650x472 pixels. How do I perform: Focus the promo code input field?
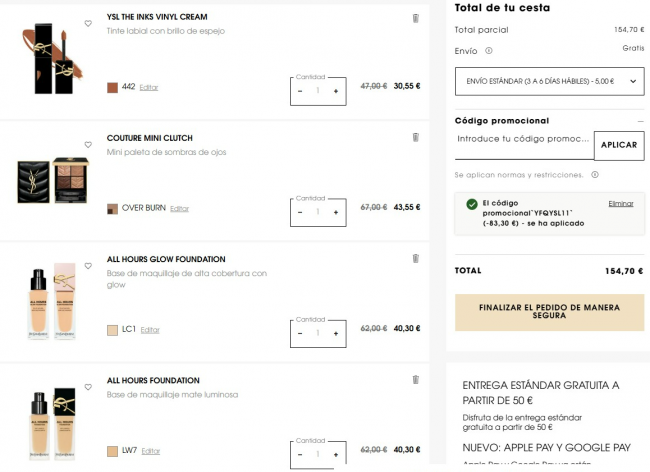tap(523, 139)
